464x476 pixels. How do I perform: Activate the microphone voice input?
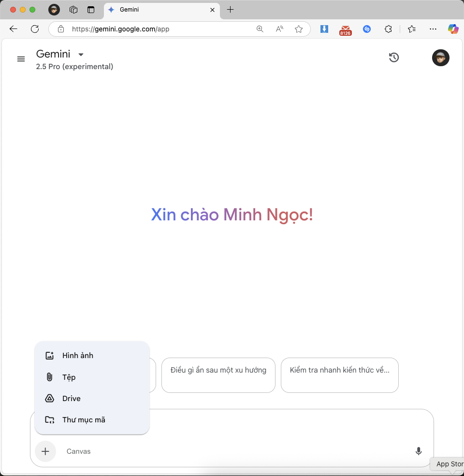tap(419, 451)
